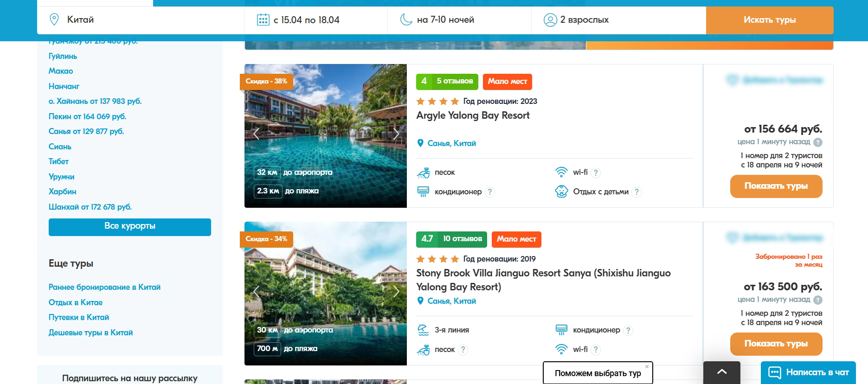Show next photo of Argyle Yalong Bay Resort

pyautogui.click(x=396, y=134)
